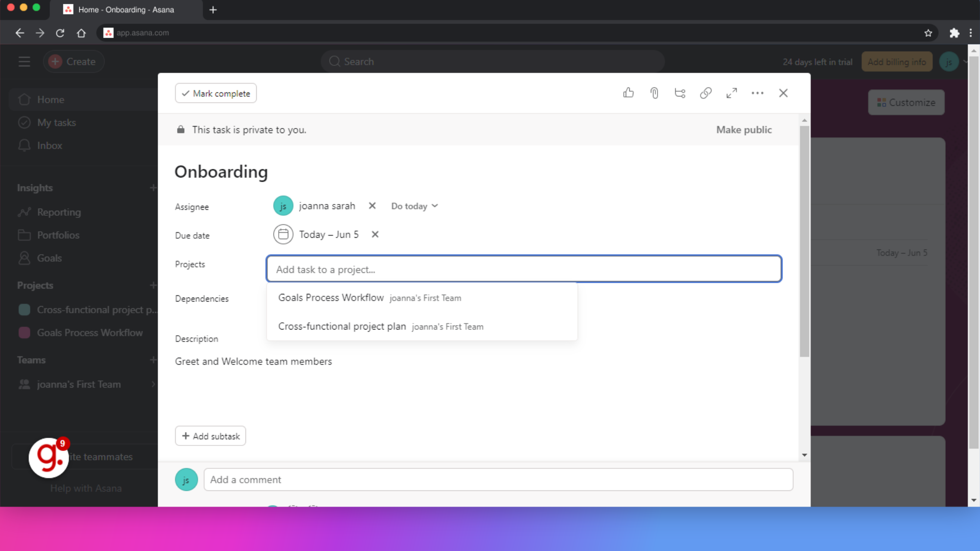The width and height of the screenshot is (980, 551).
Task: Open Goals Process Workflow in sidebar
Action: tap(90, 332)
